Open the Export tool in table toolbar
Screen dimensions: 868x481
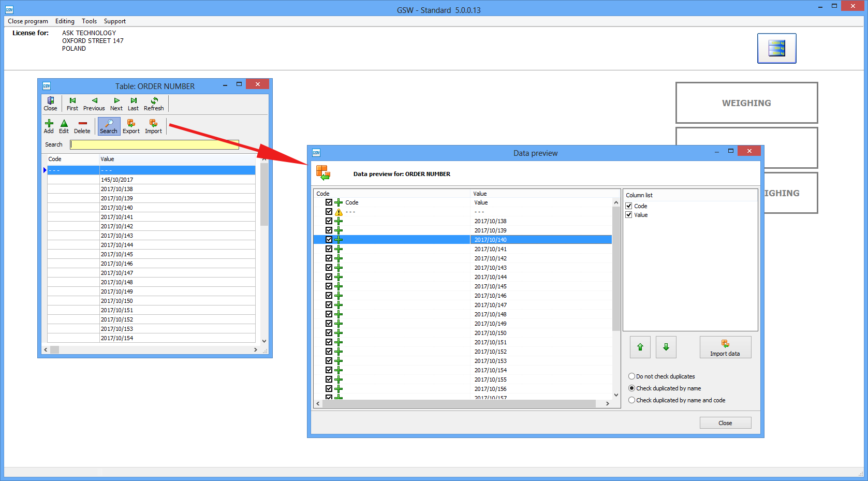[131, 126]
